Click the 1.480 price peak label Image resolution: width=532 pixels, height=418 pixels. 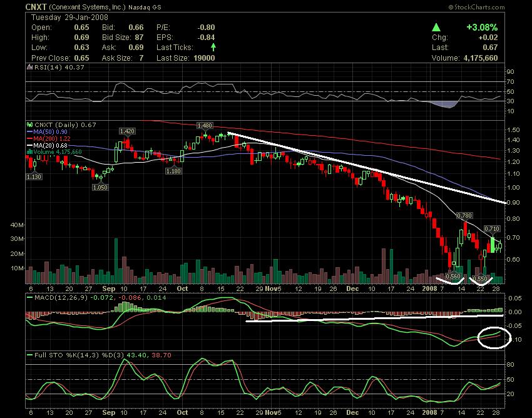click(205, 126)
